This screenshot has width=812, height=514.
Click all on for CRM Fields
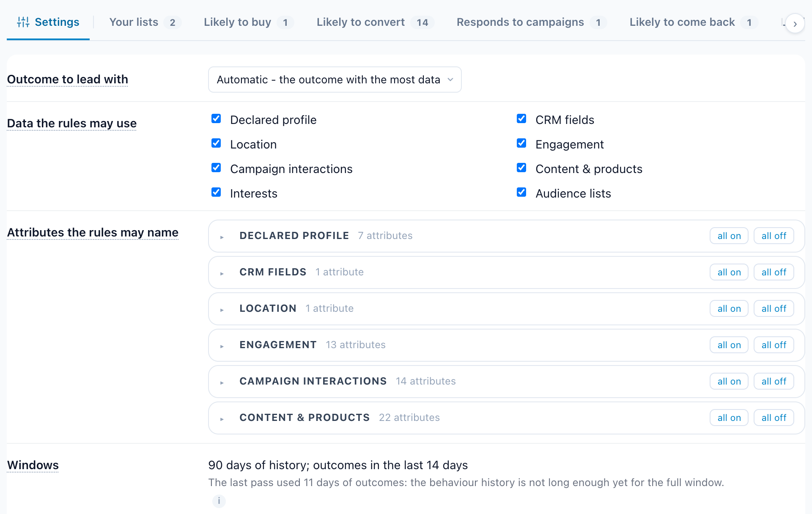click(729, 272)
